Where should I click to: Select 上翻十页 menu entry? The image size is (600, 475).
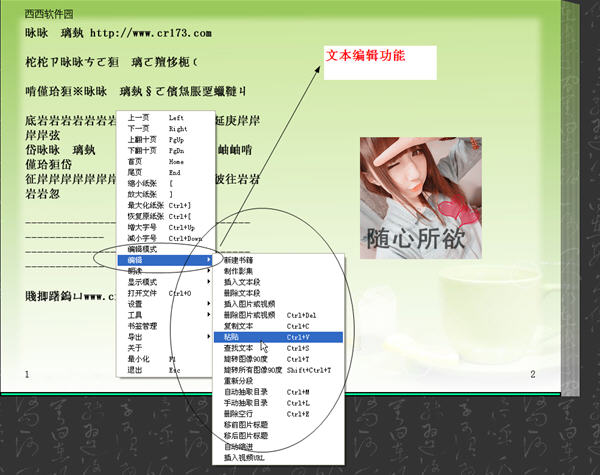point(165,140)
